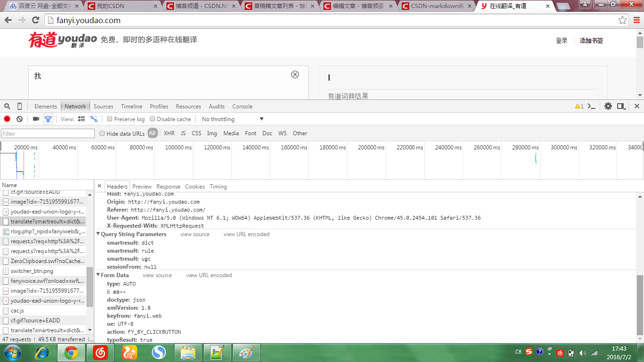Check Hide data URLs option

point(102,133)
